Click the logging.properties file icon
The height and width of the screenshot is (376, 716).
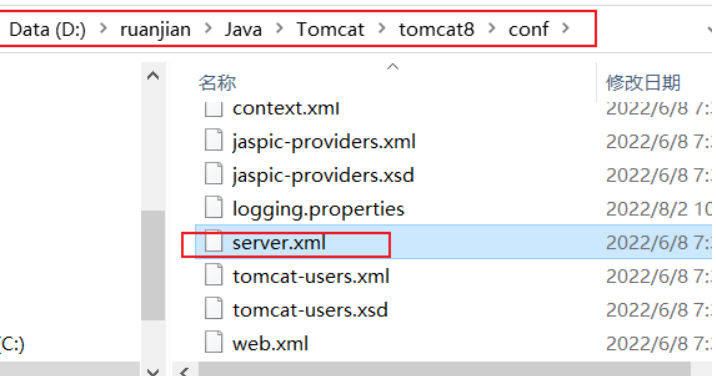click(213, 208)
